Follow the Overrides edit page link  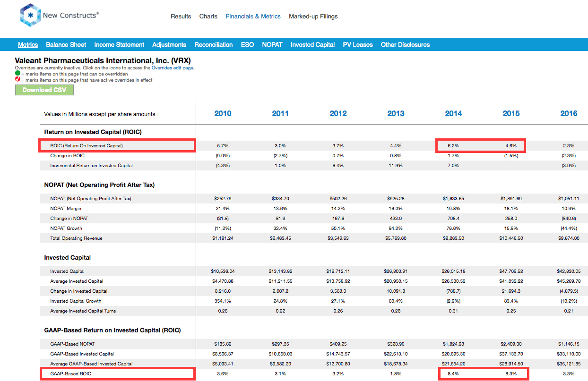[173, 68]
